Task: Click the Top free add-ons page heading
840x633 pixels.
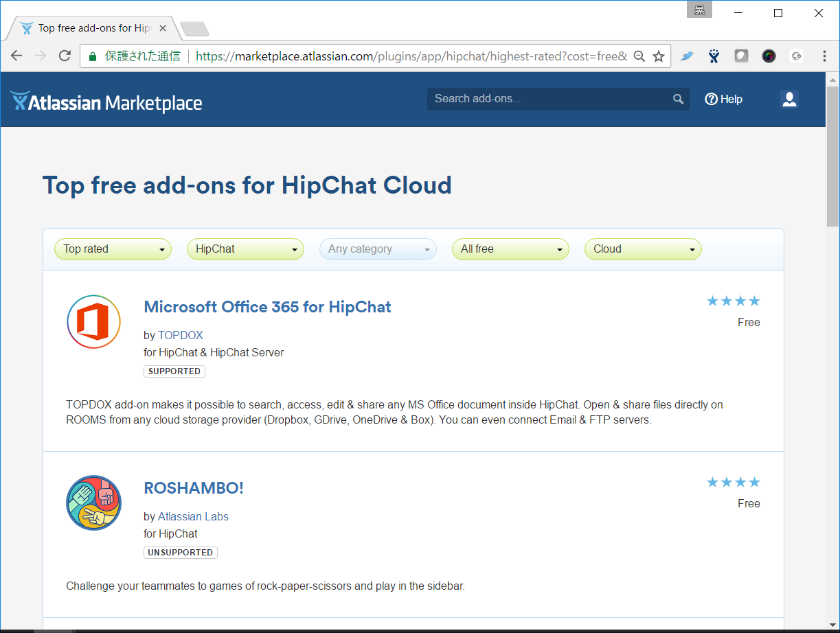Action: coord(247,185)
